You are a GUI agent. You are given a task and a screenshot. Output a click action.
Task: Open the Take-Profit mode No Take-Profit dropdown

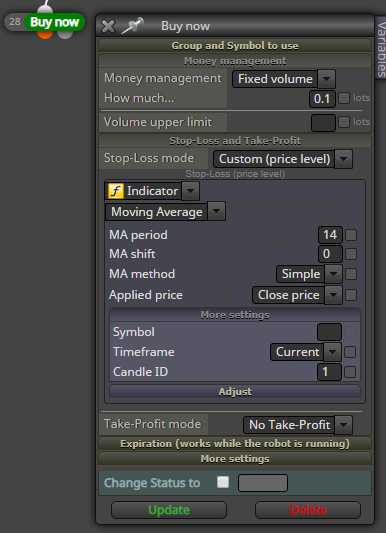click(298, 425)
